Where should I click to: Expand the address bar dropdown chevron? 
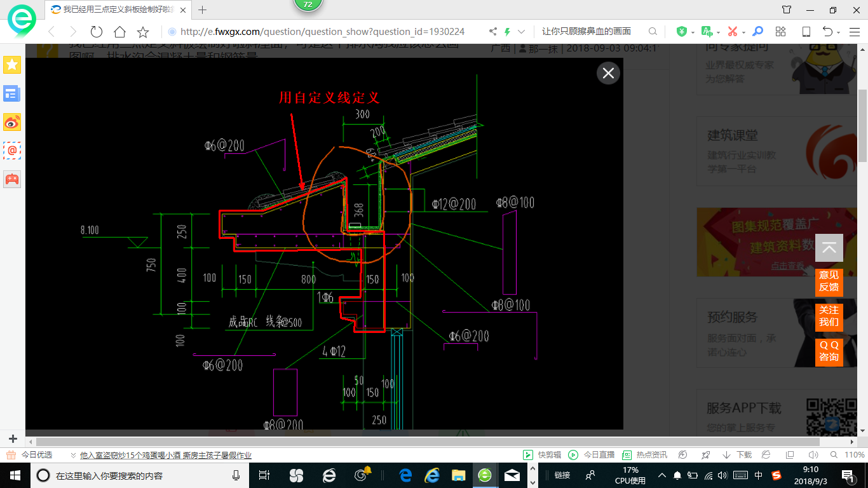pyautogui.click(x=522, y=32)
